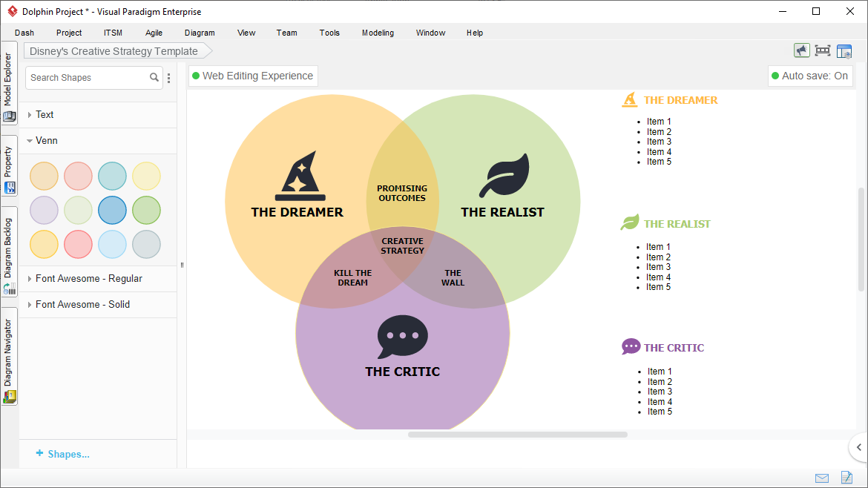The image size is (868, 488).
Task: Pick the pink Venn circle swatch in first row
Action: click(78, 176)
